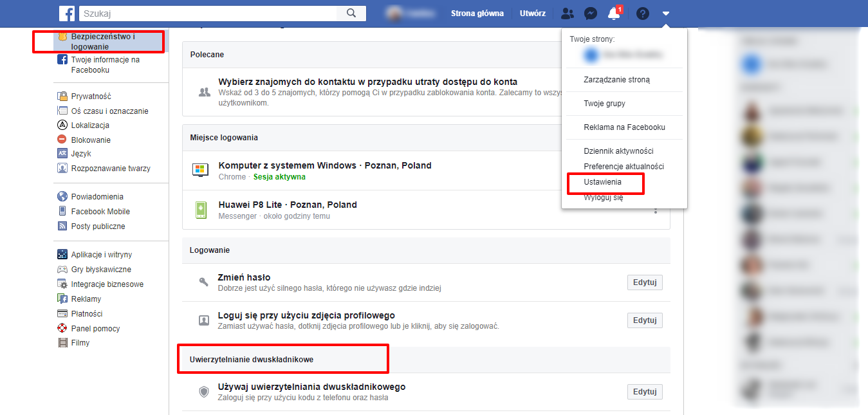Select Zarządzanie stroną in dropdown menu
The image size is (868, 415).
click(x=617, y=80)
